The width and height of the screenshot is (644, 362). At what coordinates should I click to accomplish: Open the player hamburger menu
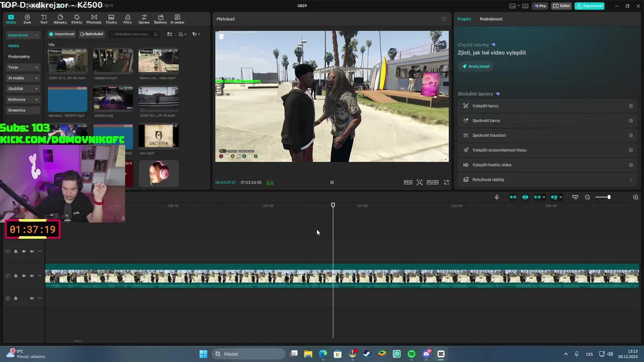[443, 19]
